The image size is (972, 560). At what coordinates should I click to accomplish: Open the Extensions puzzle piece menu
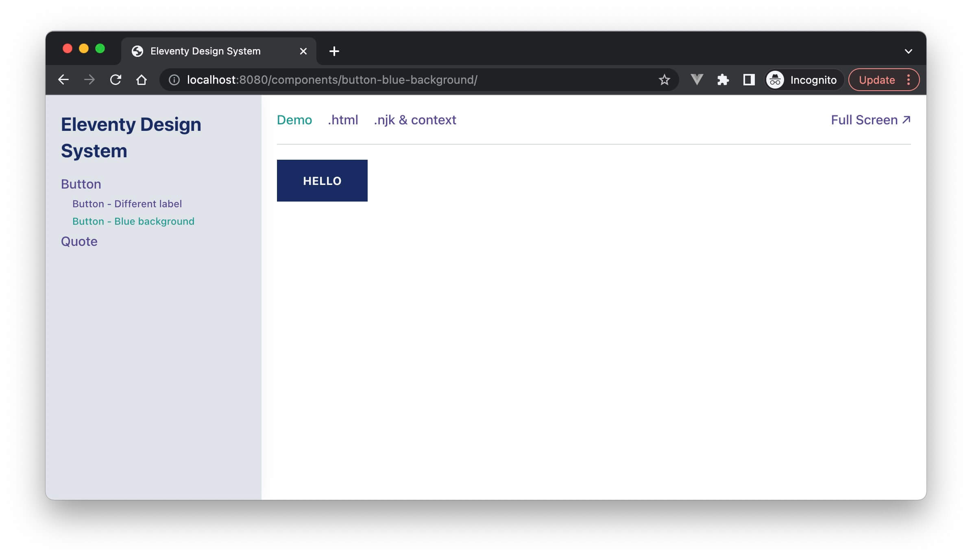(x=723, y=80)
